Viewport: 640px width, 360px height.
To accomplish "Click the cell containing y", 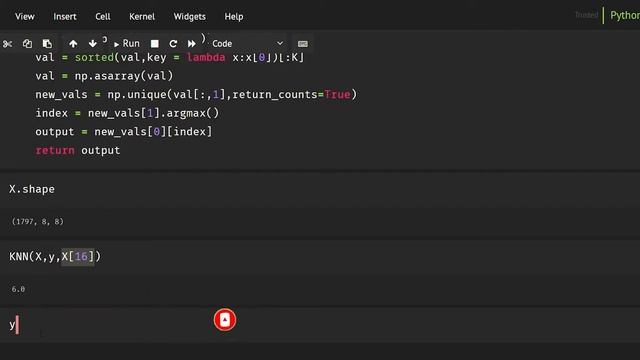I will [320, 325].
